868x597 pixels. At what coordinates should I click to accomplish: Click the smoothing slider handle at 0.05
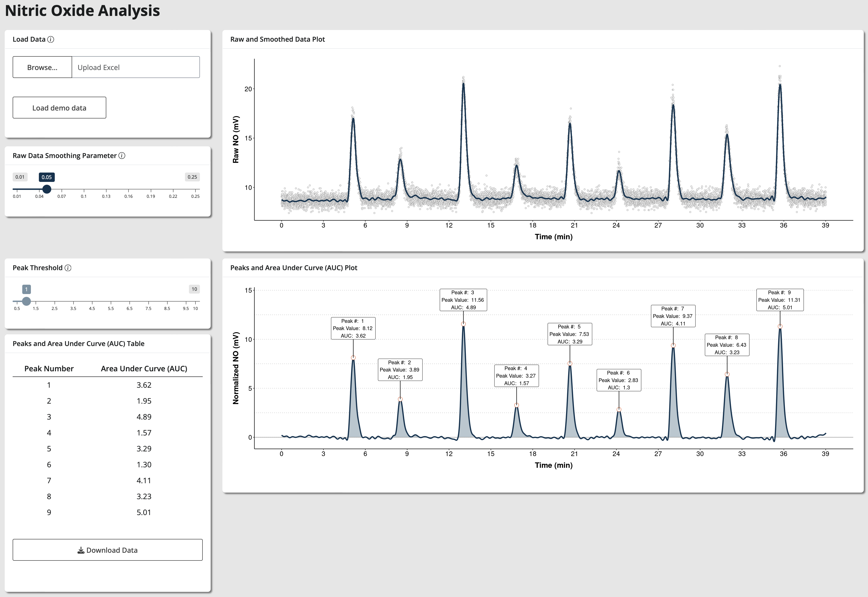click(47, 189)
